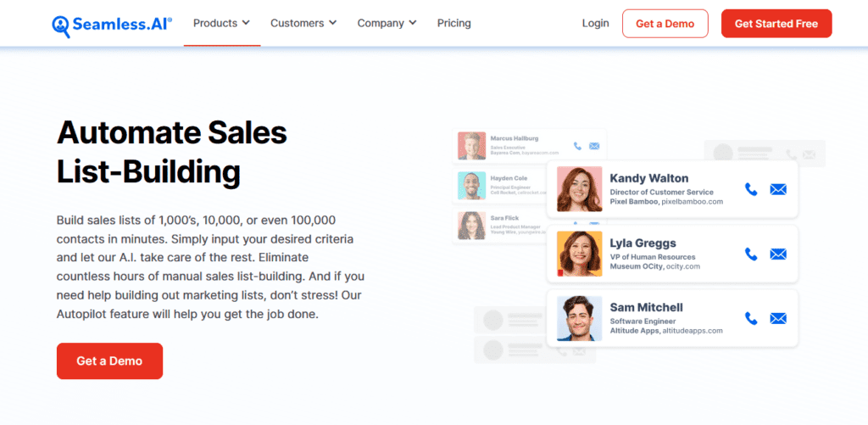Click email icon for Kandy Walton
The height and width of the screenshot is (425, 868).
(778, 189)
